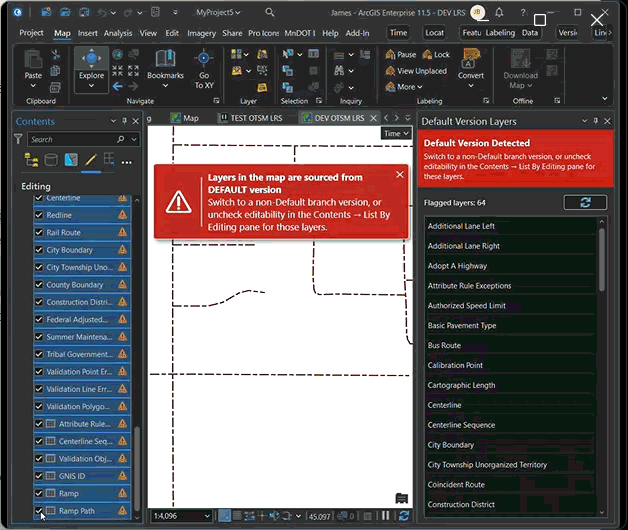Expand the More labeling dropdown
Viewport: 628px width, 530px height.
coord(409,87)
